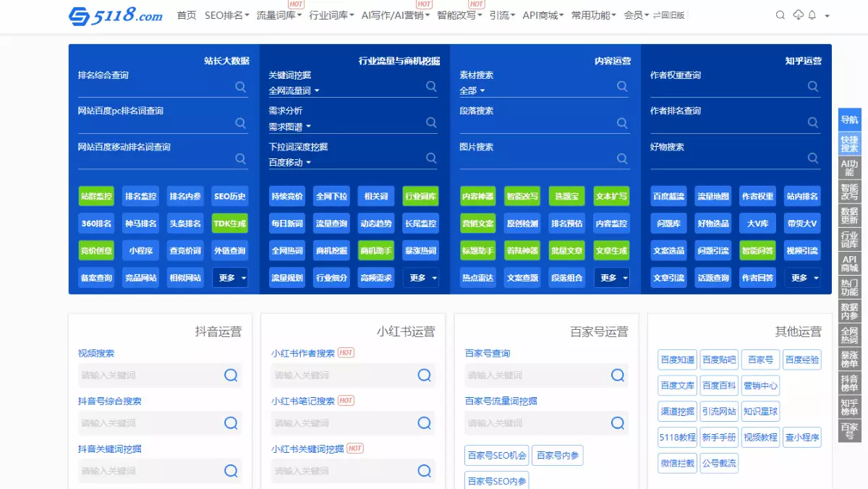The height and width of the screenshot is (489, 868).
Task: Expand 更多 in the 知乎运营 section
Action: click(803, 278)
